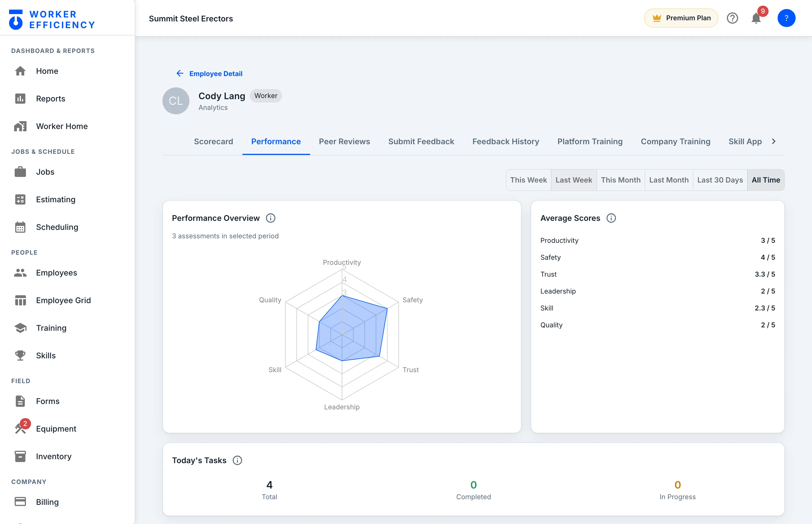Show Average Scores info icon
The image size is (812, 524).
pos(611,218)
